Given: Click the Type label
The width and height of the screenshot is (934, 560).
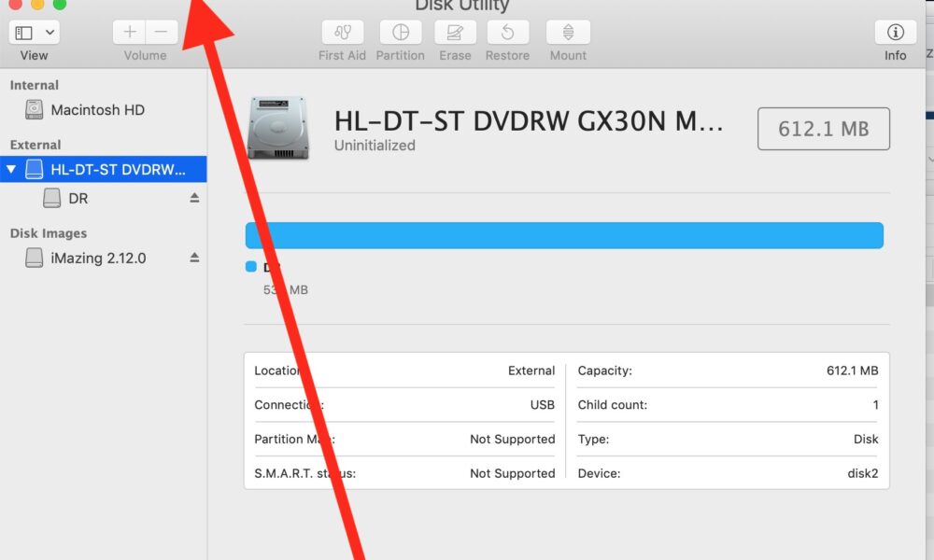Looking at the screenshot, I should pos(593,440).
